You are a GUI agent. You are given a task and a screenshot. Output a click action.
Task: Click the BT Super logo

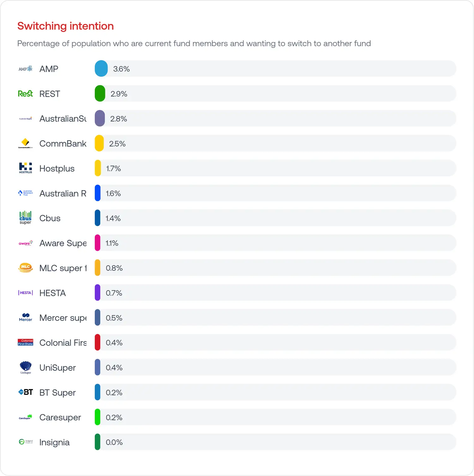(x=25, y=392)
